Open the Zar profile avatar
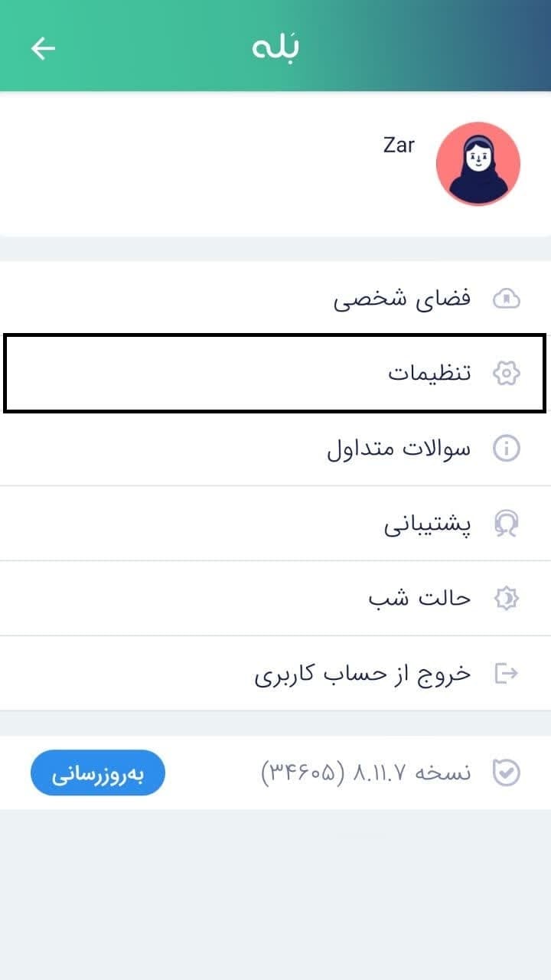The image size is (551, 980). coord(478,164)
